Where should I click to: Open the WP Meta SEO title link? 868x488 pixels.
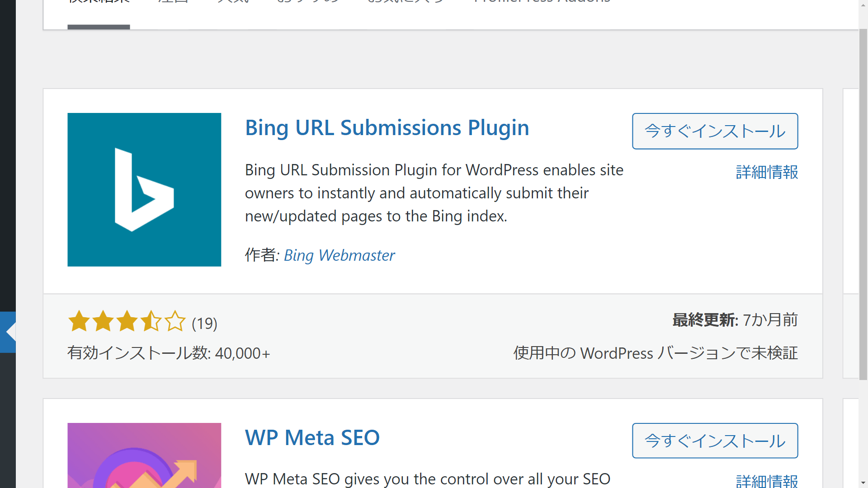pos(312,437)
